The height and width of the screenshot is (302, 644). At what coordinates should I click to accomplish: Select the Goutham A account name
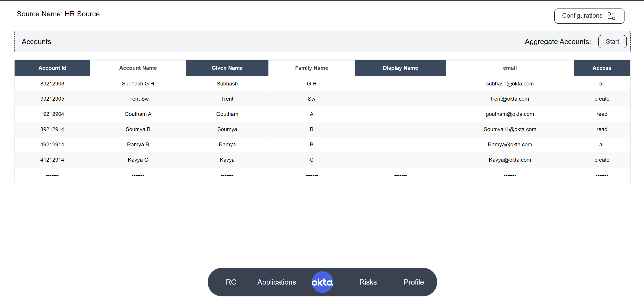coord(138,114)
